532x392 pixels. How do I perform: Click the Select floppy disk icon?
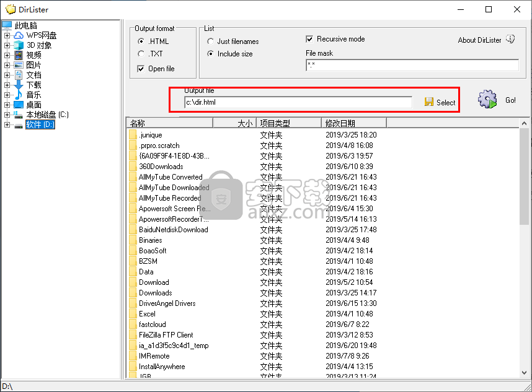tap(429, 102)
